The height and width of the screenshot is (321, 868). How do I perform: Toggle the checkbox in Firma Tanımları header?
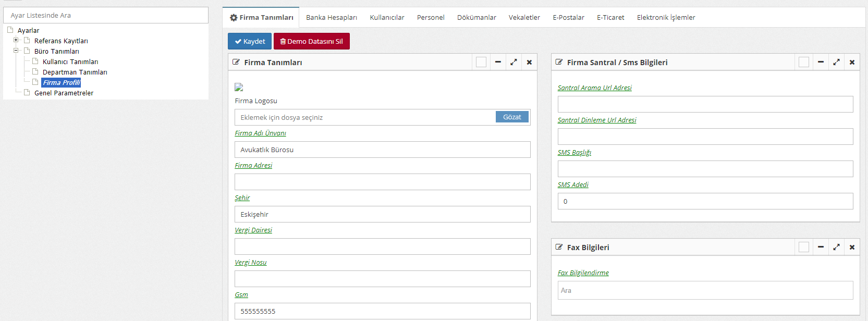481,63
